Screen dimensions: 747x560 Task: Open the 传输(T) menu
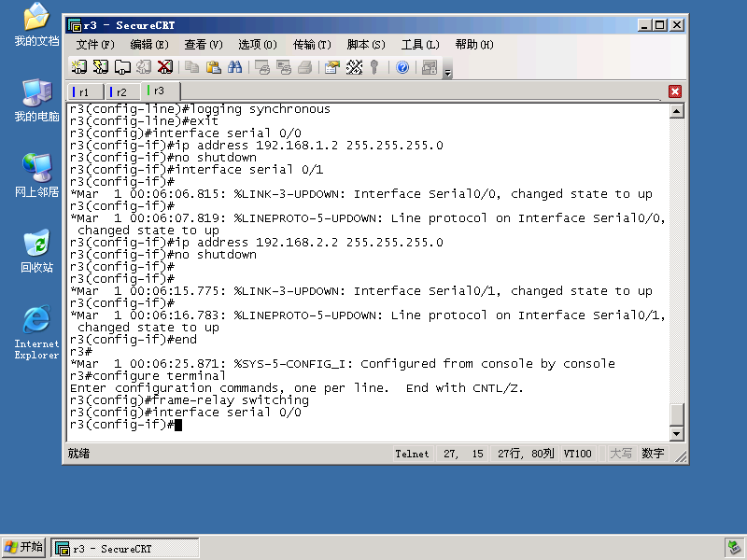coord(312,45)
